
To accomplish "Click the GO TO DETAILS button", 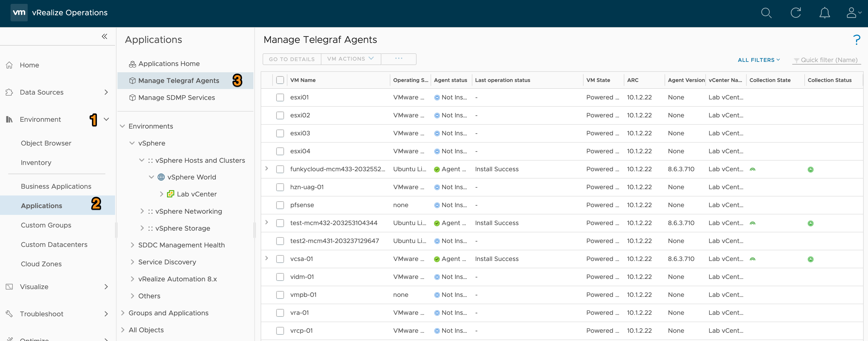I will [x=292, y=59].
